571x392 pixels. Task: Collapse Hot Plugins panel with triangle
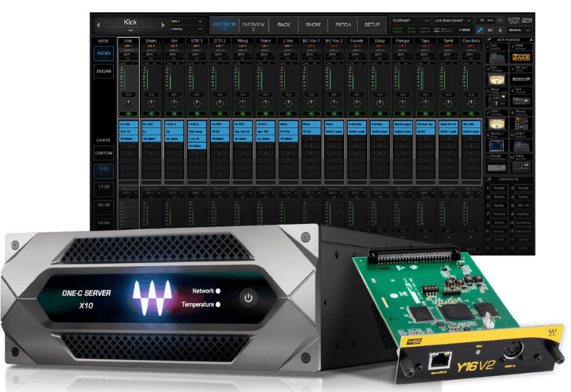point(531,40)
